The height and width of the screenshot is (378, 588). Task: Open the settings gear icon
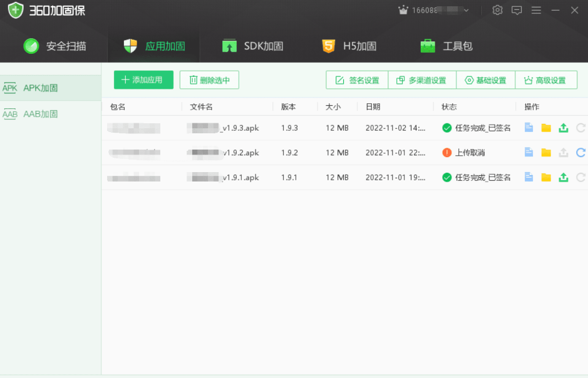pyautogui.click(x=497, y=10)
